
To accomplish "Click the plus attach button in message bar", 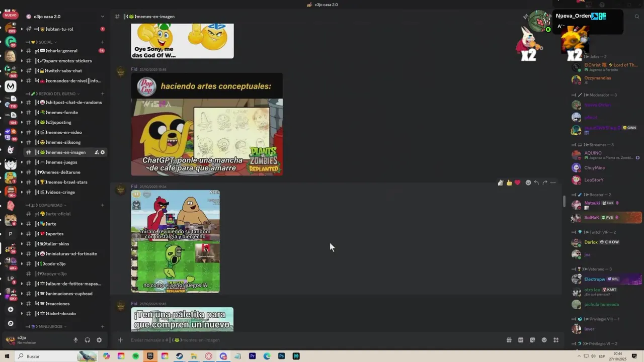I will pyautogui.click(x=120, y=340).
